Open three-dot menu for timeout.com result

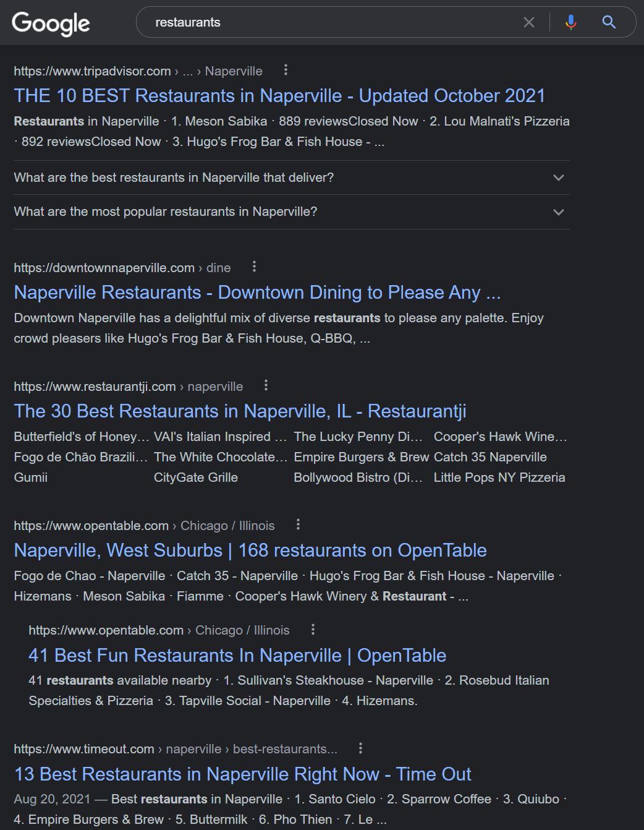click(360, 748)
